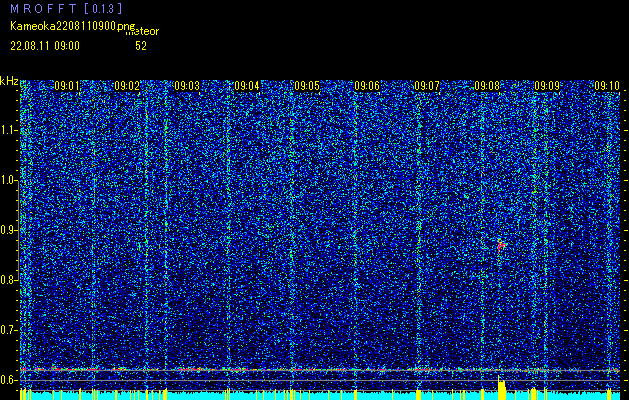Click the 1.1 kHz axis label
Image resolution: width=629 pixels, height=400 pixels.
tap(9, 130)
